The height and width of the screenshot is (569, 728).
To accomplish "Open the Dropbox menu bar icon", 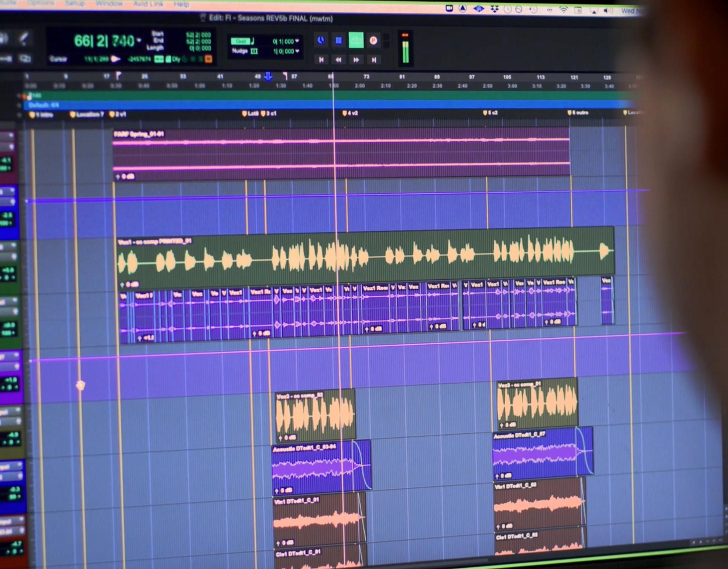I will click(494, 9).
